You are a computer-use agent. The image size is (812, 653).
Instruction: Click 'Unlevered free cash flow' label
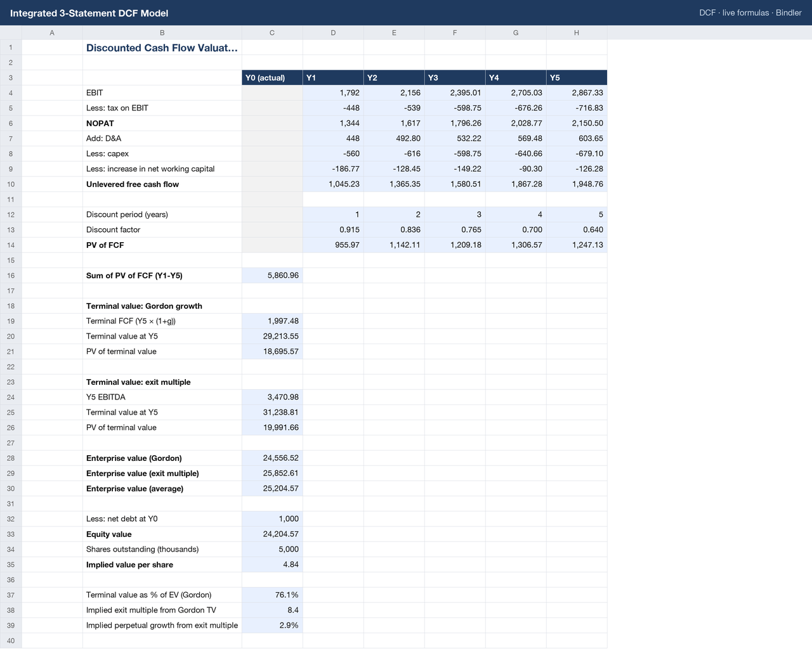162,184
